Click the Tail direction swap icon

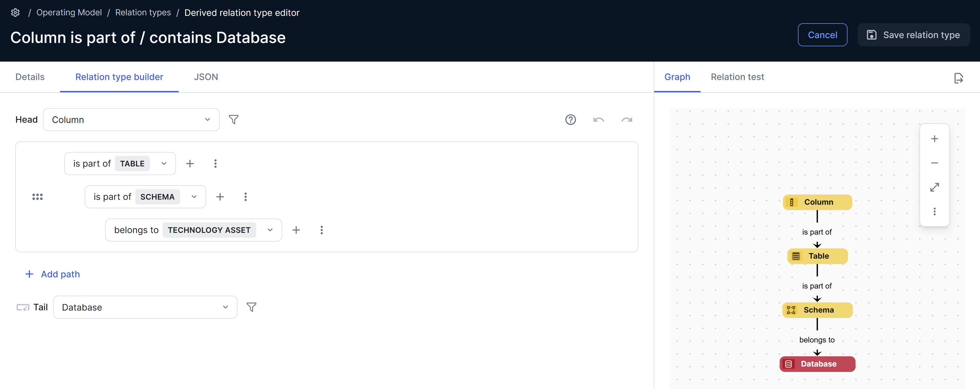[x=23, y=307]
